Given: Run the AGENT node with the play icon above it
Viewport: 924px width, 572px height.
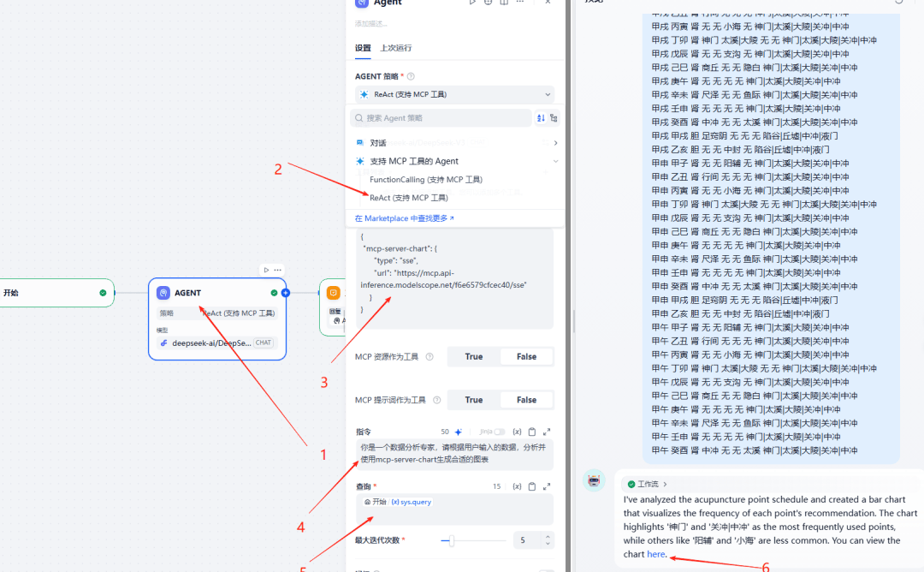Looking at the screenshot, I should [x=266, y=270].
